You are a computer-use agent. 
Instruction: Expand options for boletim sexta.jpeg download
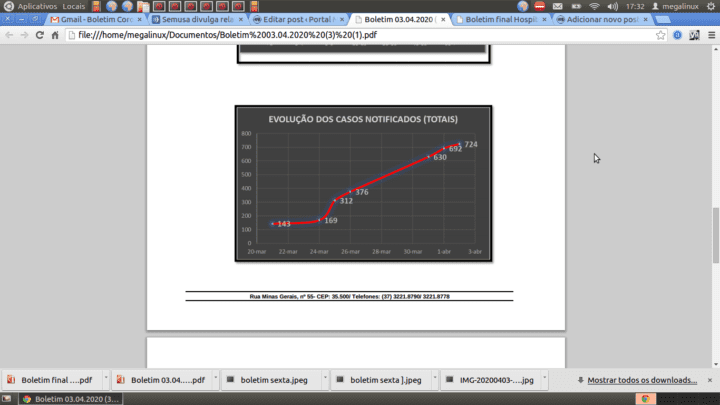[325, 378]
